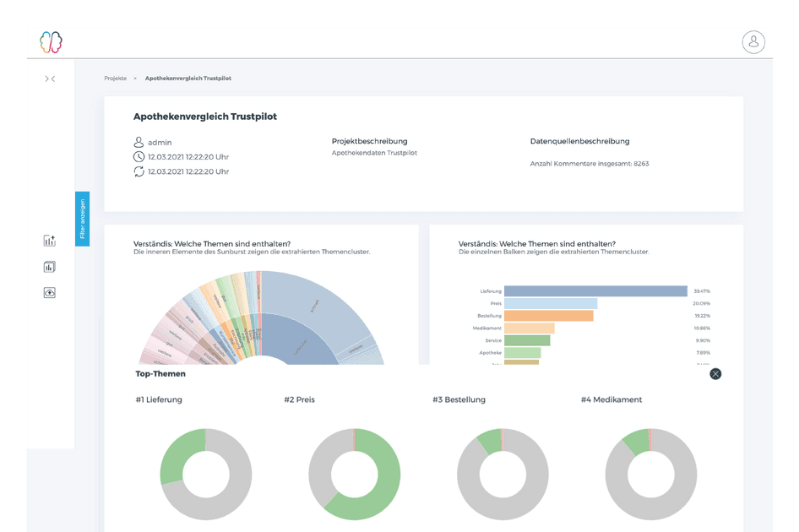Select Apothekenvergleich Trustpilot breadcrumb item

pos(188,78)
